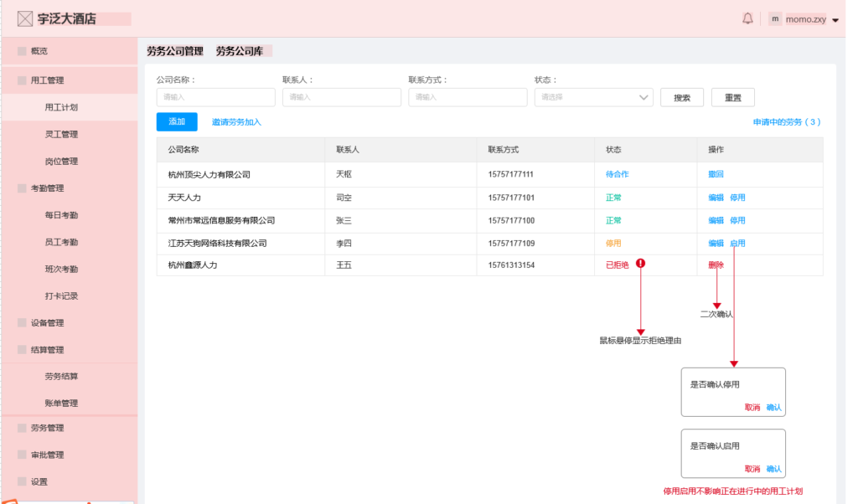Click the 邀请劳务加入 link
This screenshot has height=504, width=858.
click(x=236, y=122)
